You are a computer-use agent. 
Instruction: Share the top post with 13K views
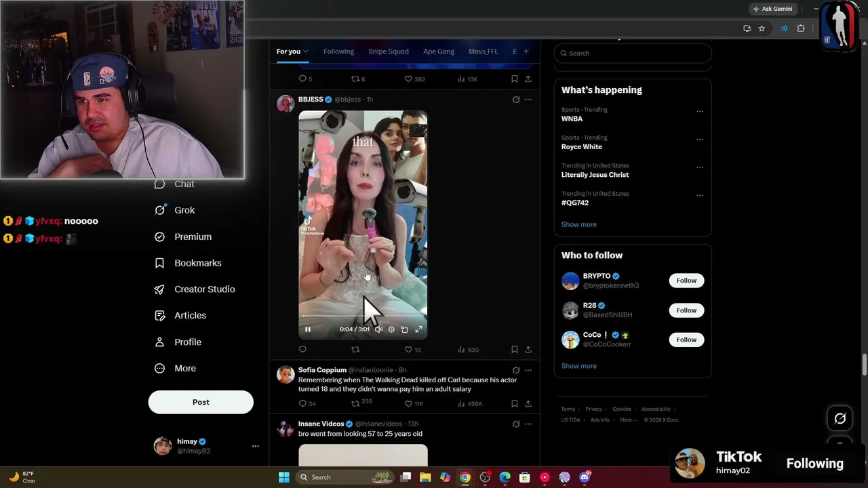[x=528, y=79]
